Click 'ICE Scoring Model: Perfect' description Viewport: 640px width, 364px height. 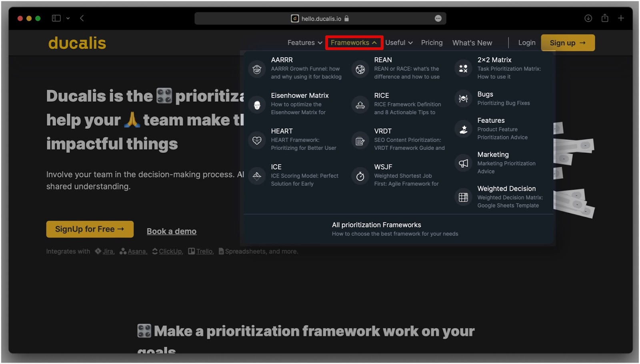pyautogui.click(x=304, y=180)
